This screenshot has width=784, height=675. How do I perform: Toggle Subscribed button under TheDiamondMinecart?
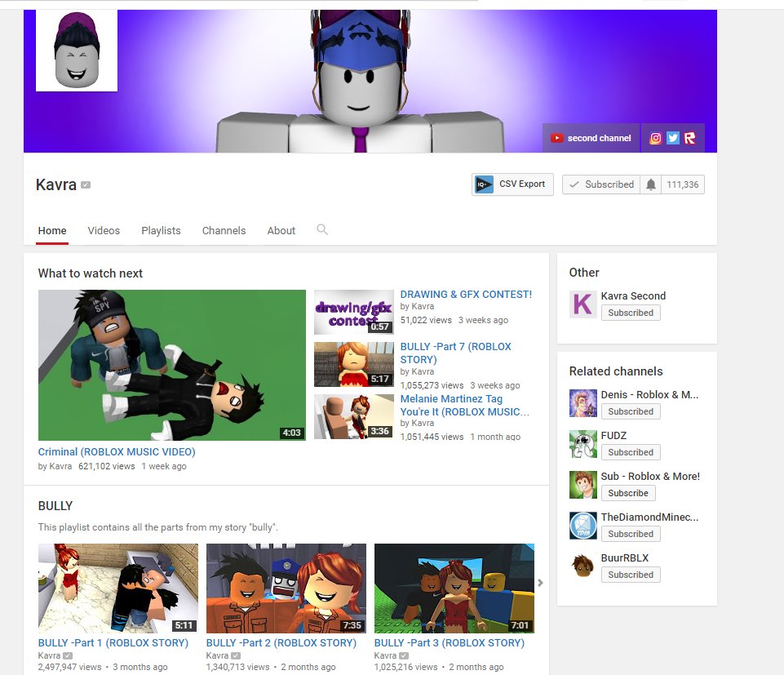[631, 534]
